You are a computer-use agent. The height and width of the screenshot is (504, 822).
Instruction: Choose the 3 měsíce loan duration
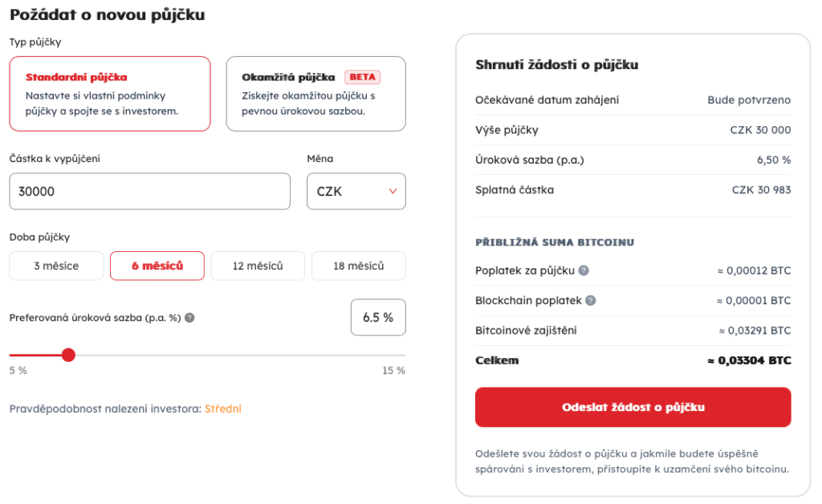click(57, 266)
